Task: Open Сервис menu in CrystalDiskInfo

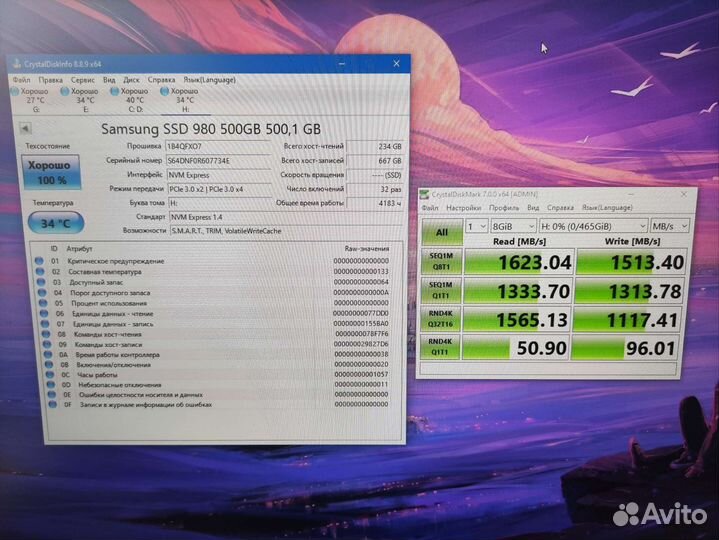Action: point(83,80)
